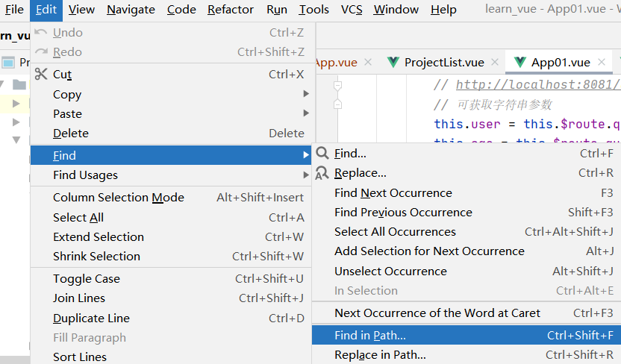Expand the Paste submenu arrow
The height and width of the screenshot is (364, 621).
pos(305,114)
